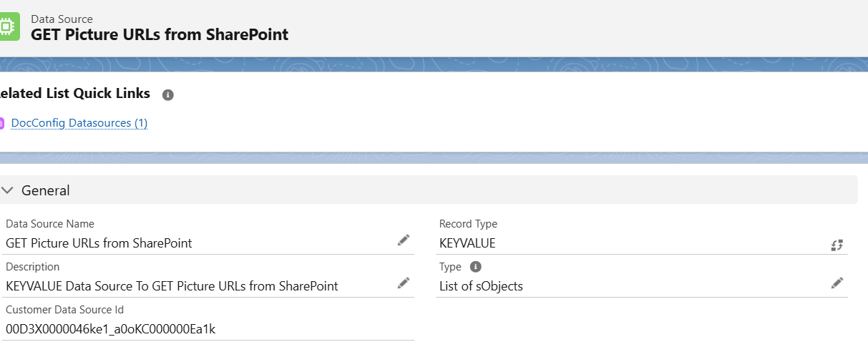Viewport: 868px width, 352px height.
Task: Show the Type field help info
Action: coord(475,266)
